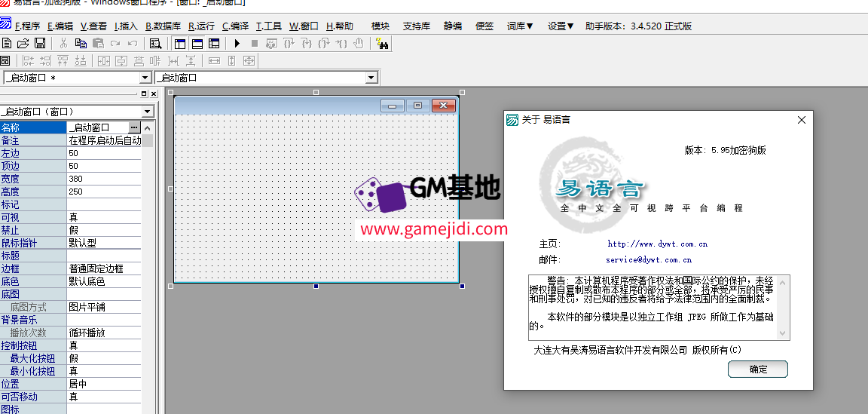Select the 位置 property value 居中
Screen dimensions: 868x414
tap(104, 384)
